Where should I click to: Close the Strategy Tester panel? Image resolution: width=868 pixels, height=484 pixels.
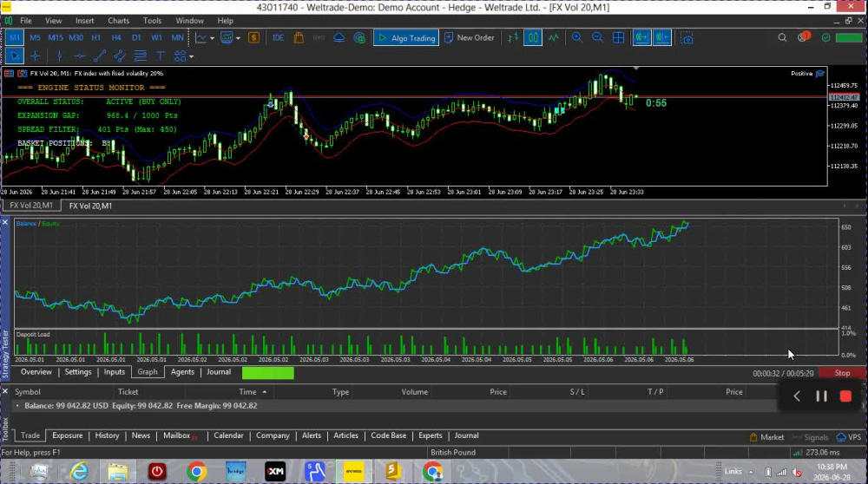(5, 222)
